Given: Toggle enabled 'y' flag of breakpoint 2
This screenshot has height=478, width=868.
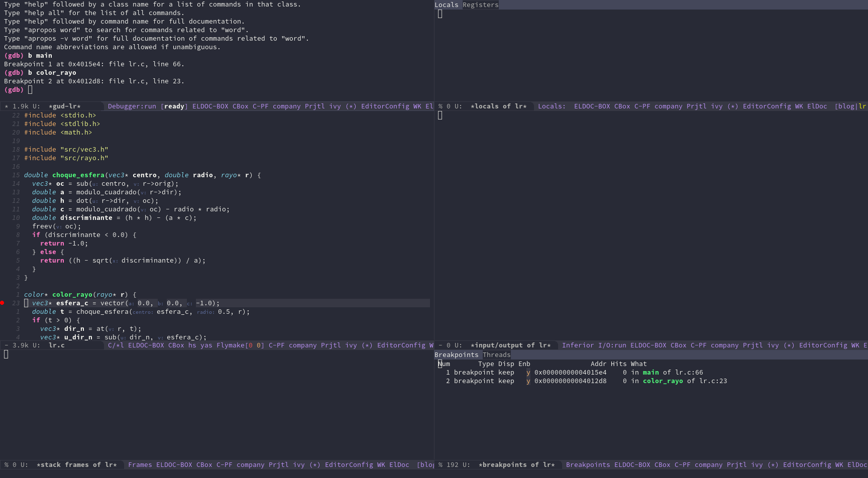Looking at the screenshot, I should [x=528, y=381].
